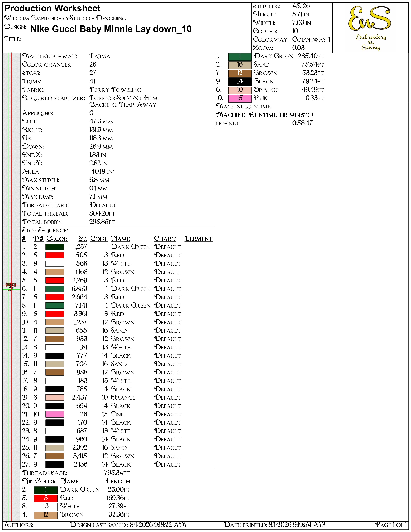Click the white swatch in stop sequence row 3

point(55,264)
